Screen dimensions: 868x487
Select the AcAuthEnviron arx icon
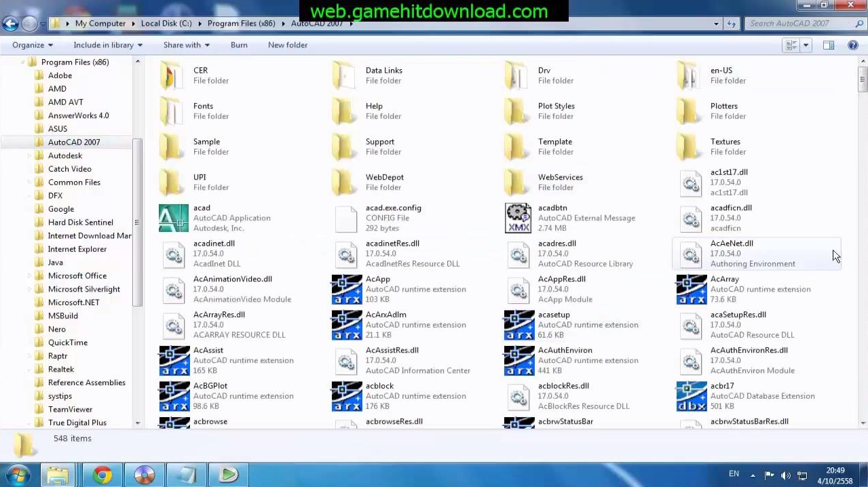(x=518, y=361)
